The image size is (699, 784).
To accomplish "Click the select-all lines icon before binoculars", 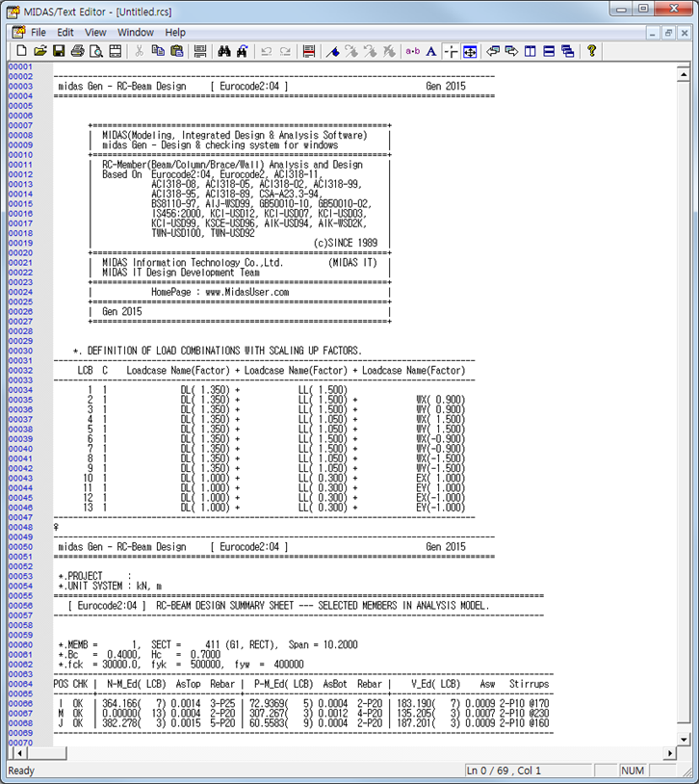I will click(x=200, y=51).
